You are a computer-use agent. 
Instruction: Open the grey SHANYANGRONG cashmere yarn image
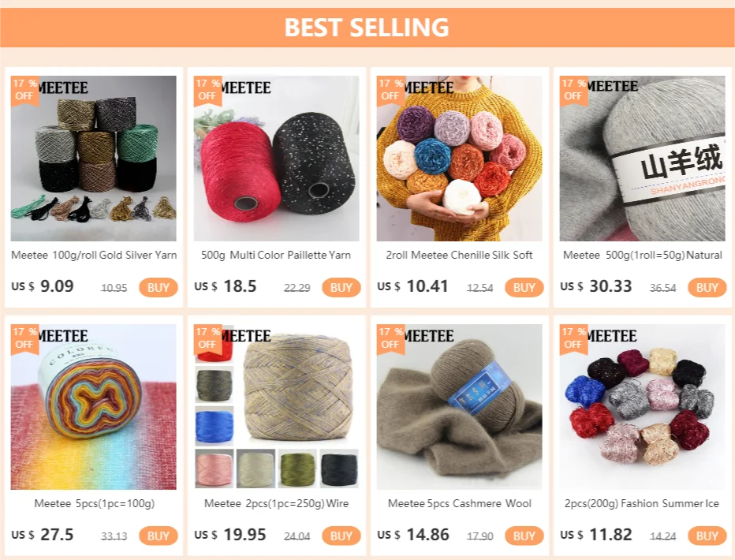642,159
